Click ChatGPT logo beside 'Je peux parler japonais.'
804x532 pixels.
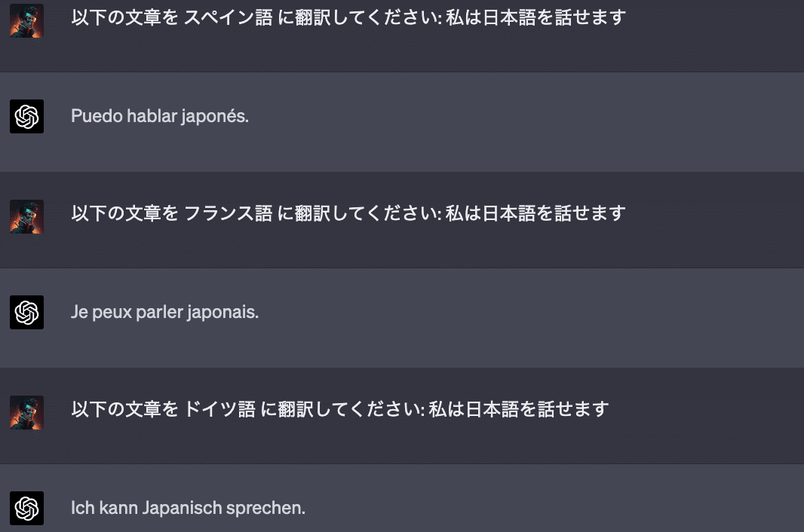click(26, 312)
